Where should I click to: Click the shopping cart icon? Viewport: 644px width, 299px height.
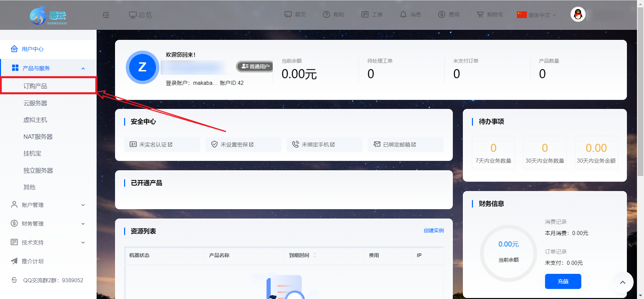click(x=480, y=14)
